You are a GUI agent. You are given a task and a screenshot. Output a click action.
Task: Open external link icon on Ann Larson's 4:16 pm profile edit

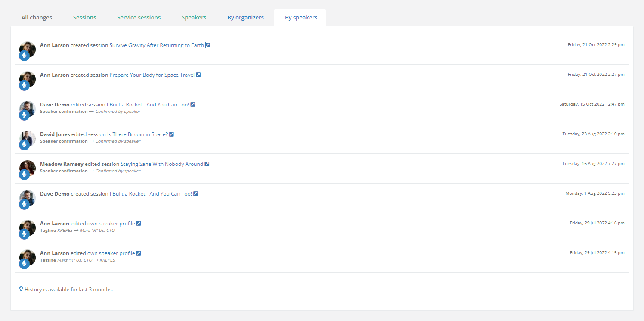tap(139, 224)
